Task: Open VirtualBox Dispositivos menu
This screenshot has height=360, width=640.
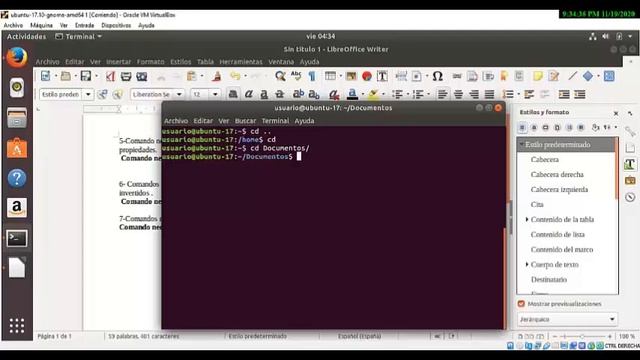Action: tap(116, 25)
